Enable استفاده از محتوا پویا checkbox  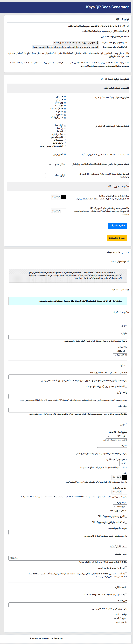(x=126, y=386)
